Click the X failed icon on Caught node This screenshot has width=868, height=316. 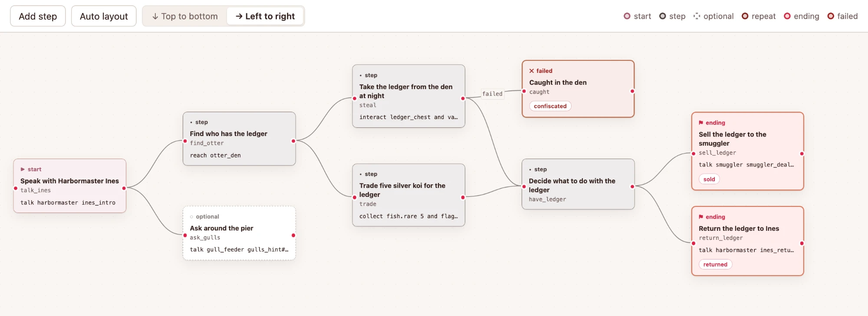[532, 71]
